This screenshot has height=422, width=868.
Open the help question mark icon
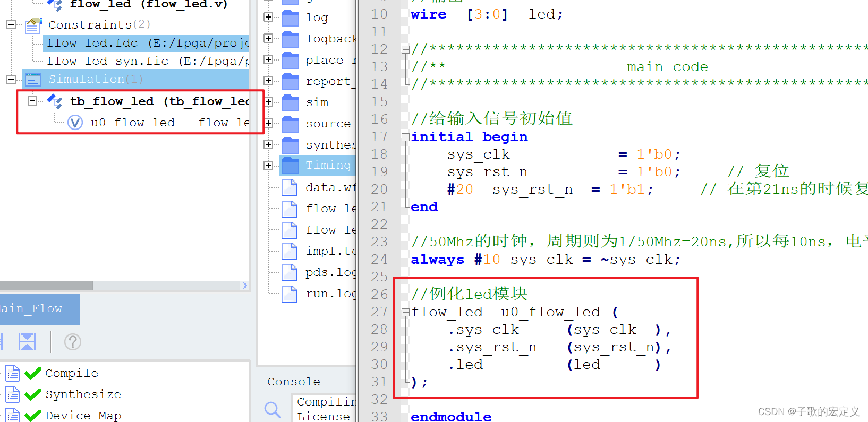(x=73, y=342)
